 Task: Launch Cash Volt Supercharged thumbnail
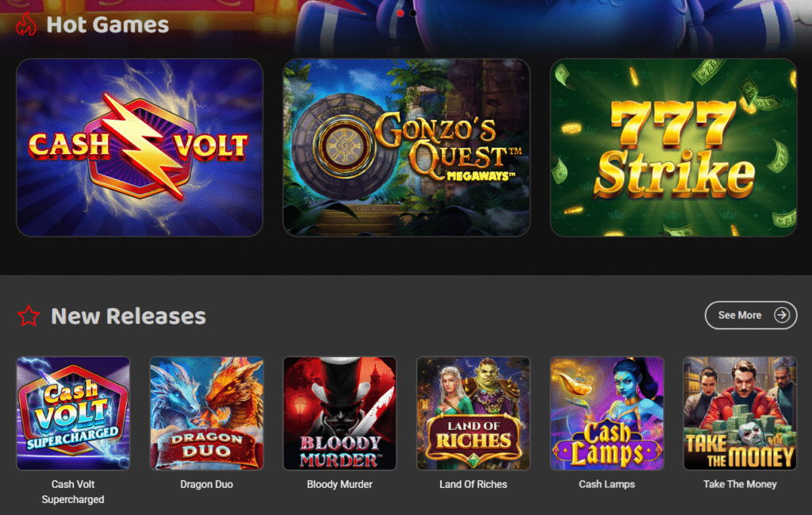click(73, 413)
